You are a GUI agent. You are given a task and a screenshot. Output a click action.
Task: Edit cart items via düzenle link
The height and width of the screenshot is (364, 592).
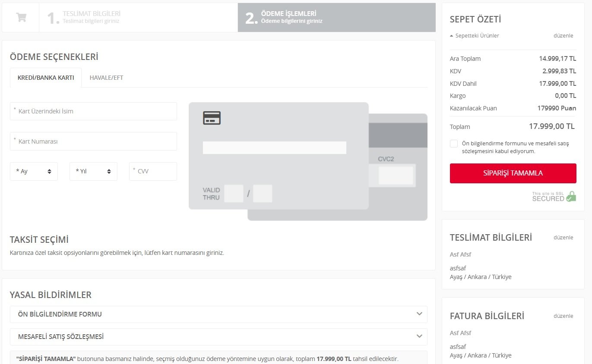click(x=563, y=36)
